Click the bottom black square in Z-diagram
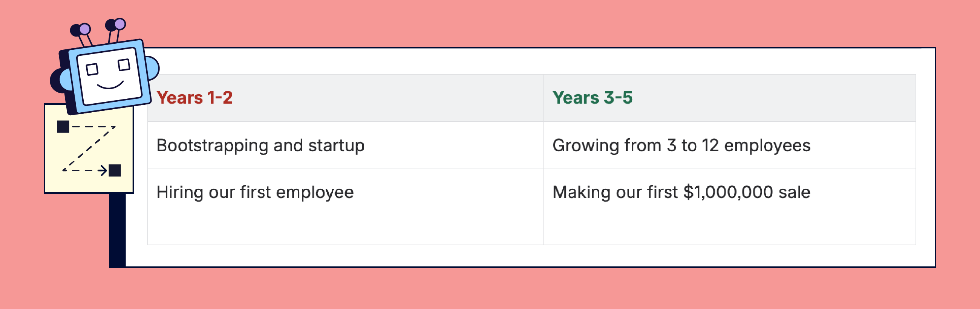This screenshot has height=309, width=980. (x=115, y=170)
